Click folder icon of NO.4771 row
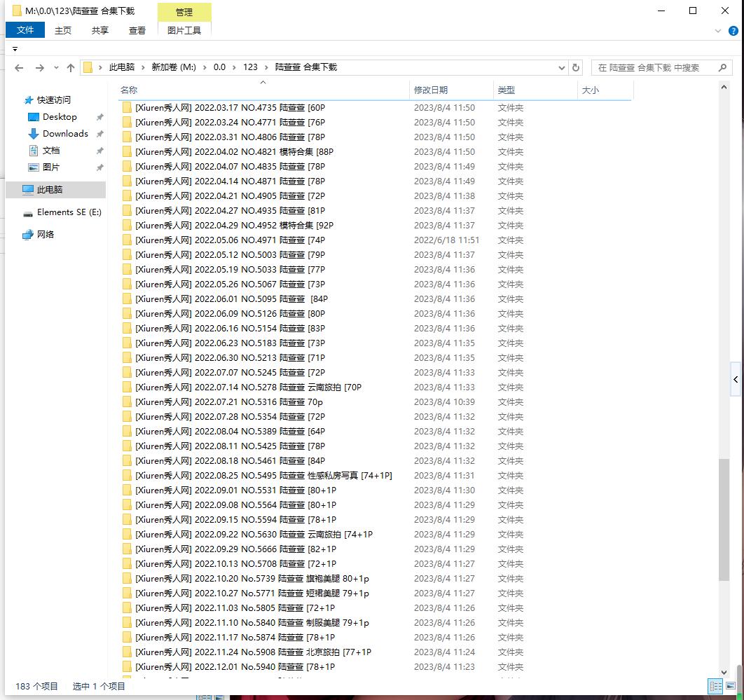744x700 pixels. pos(127,123)
